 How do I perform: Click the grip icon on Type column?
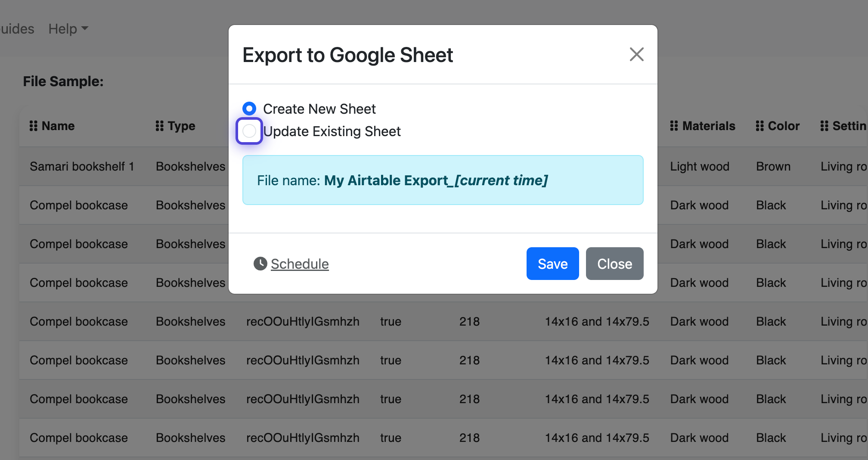[160, 126]
